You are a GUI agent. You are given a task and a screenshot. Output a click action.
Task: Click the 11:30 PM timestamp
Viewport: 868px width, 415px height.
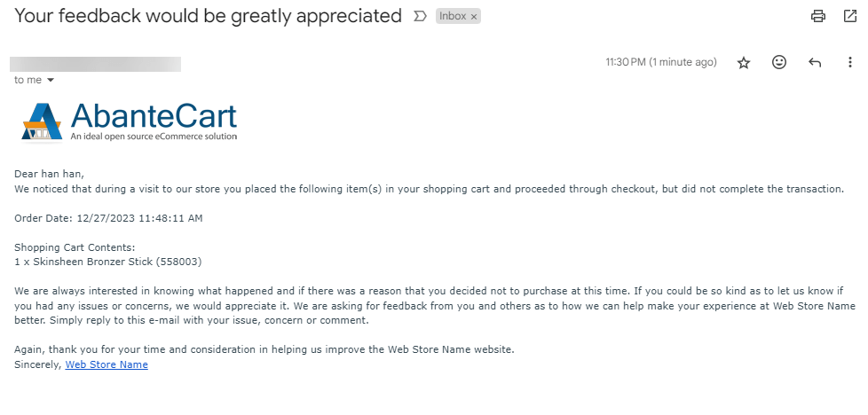point(660,63)
